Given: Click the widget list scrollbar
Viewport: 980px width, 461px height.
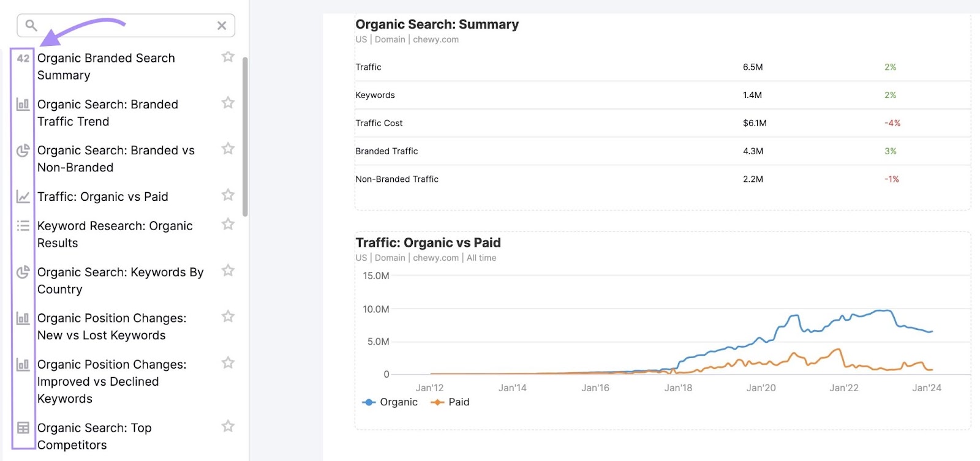Looking at the screenshot, I should 245,137.
